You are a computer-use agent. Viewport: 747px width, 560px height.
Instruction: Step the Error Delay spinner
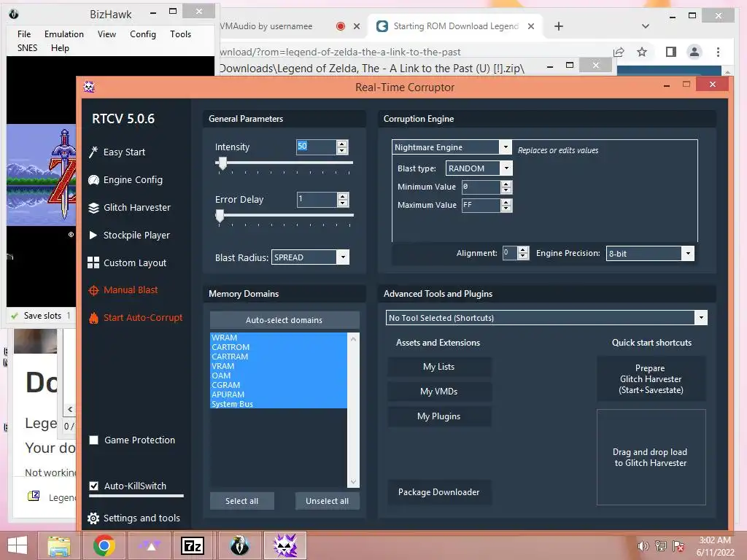point(343,200)
